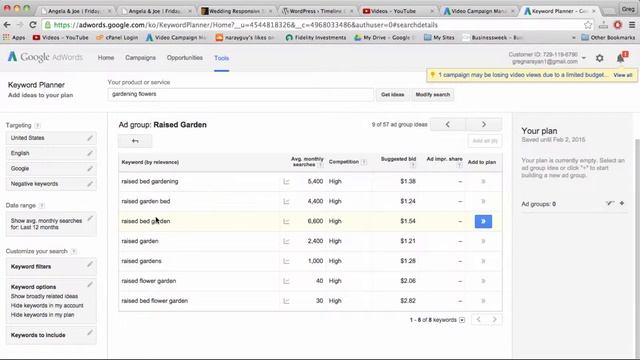Reload the page in the browser
This screenshot has width=640, height=360.
coord(33,25)
